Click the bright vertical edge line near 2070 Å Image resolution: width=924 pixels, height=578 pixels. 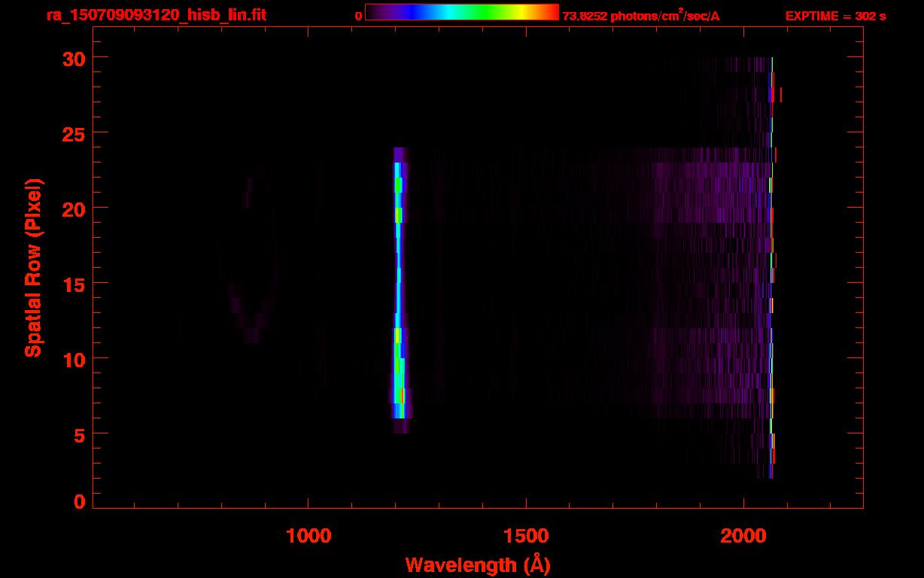(772, 267)
